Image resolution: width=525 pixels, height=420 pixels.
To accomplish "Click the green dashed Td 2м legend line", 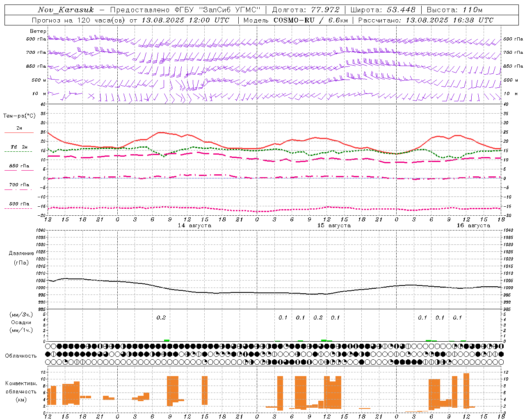I will click(x=18, y=152).
